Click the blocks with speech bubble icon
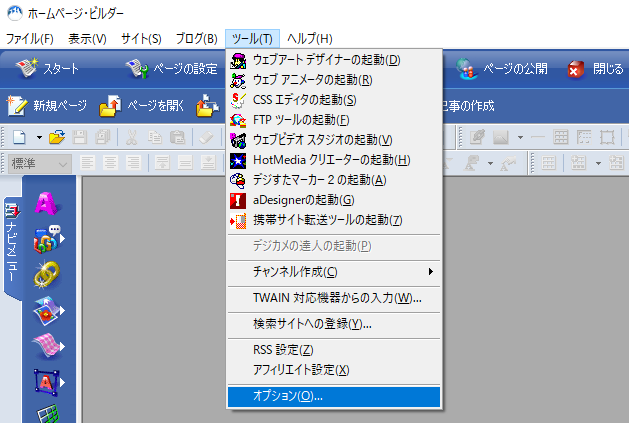Viewport: 629px width, 423px height. [48, 239]
